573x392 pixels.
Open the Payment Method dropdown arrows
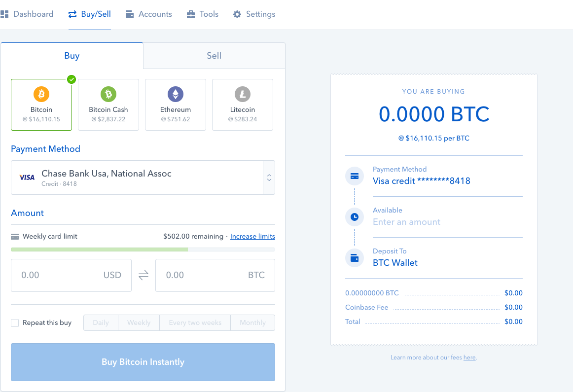tap(269, 178)
